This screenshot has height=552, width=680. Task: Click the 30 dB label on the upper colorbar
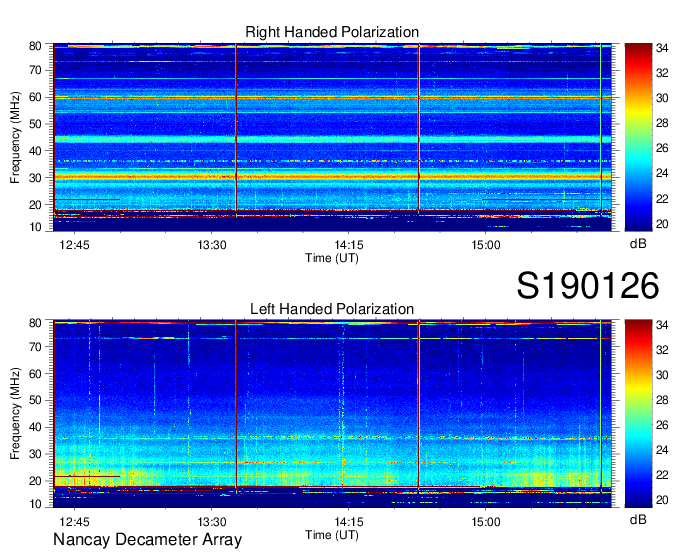(662, 98)
